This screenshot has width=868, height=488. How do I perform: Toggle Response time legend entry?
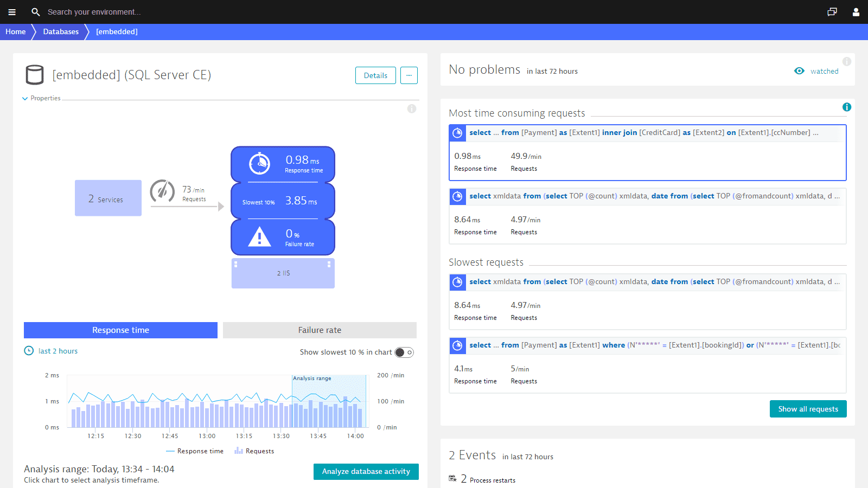click(x=195, y=451)
